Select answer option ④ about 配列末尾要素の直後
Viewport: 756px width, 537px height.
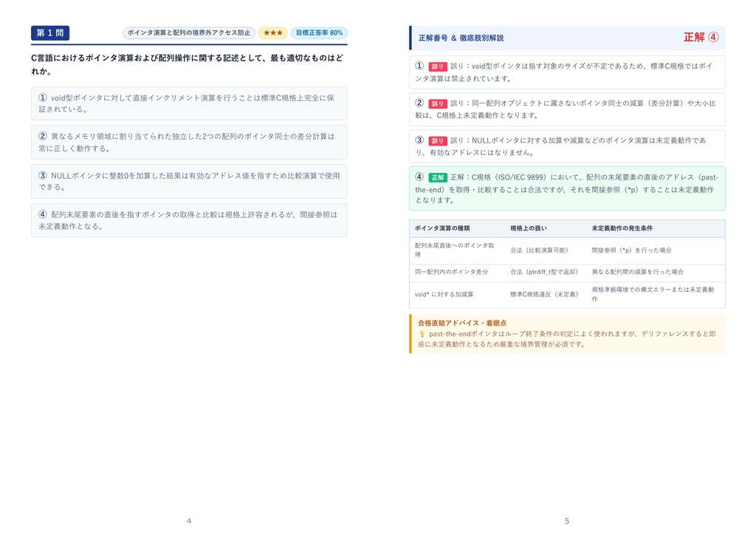pyautogui.click(x=189, y=221)
